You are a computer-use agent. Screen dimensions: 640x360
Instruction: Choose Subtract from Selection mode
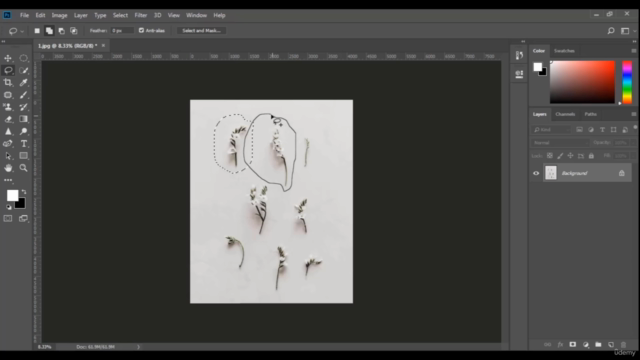[62, 31]
